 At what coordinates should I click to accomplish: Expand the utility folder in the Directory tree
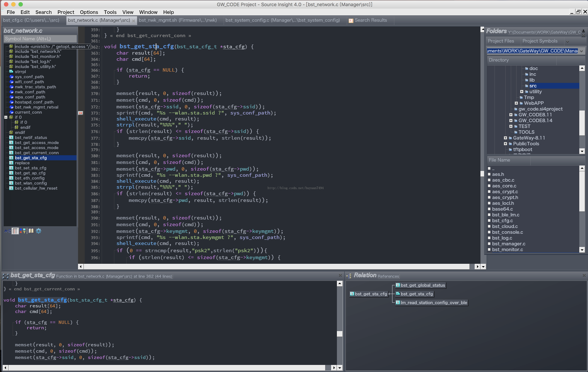pos(522,92)
